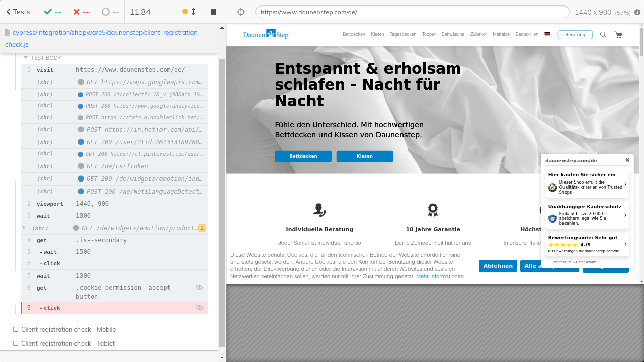Click the URL address field in the preview
The width and height of the screenshot is (644, 362).
pos(412,12)
